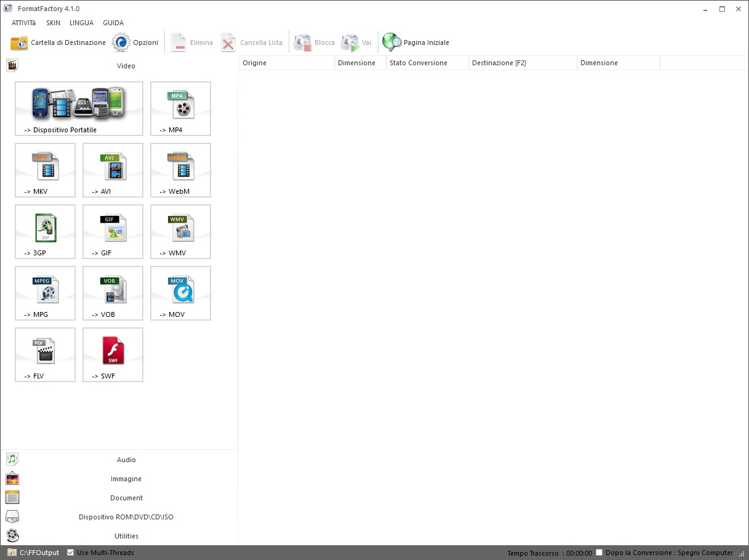Click the Utilities film reel icon
The height and width of the screenshot is (560, 749).
(x=12, y=535)
